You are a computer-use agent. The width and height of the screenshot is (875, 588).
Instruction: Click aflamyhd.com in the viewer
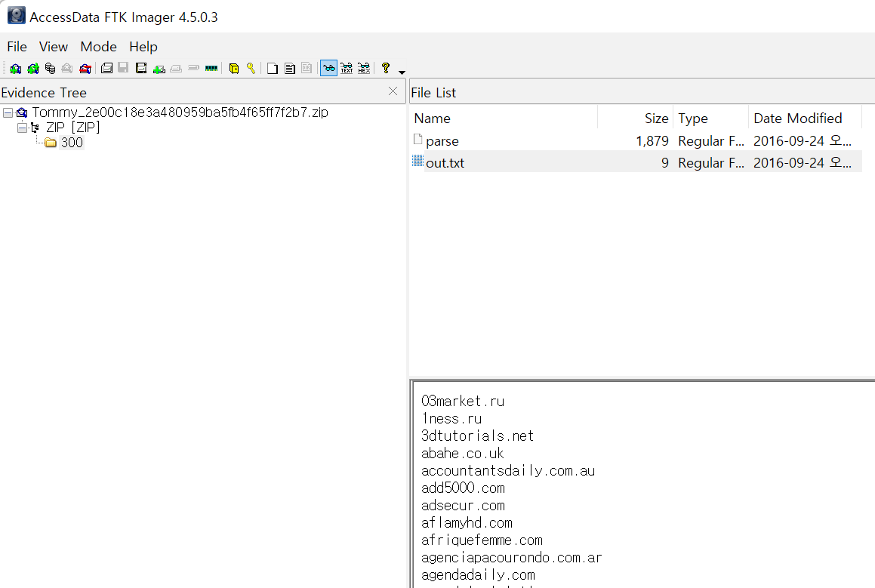coord(467,523)
